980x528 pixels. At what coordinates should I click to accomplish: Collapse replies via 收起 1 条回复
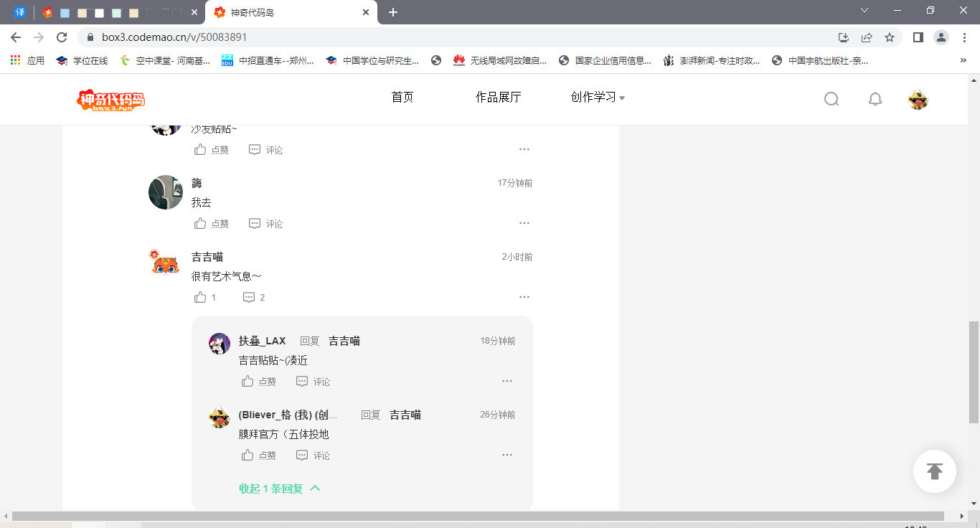(x=279, y=489)
